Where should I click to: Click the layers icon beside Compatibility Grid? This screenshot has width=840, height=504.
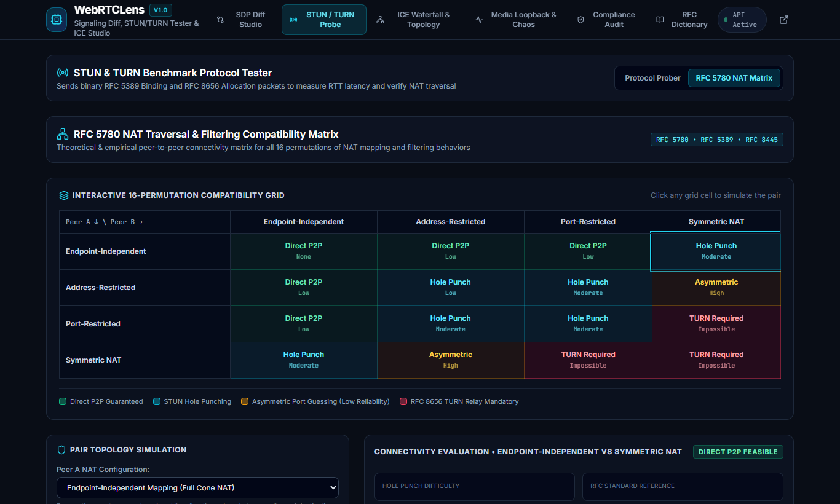click(64, 195)
